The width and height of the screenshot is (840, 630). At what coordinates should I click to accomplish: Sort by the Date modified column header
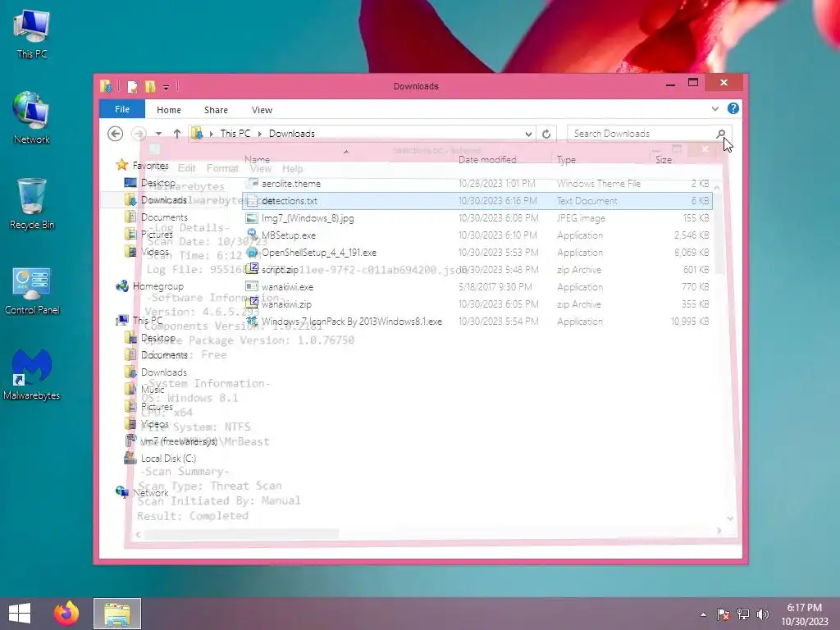(487, 160)
